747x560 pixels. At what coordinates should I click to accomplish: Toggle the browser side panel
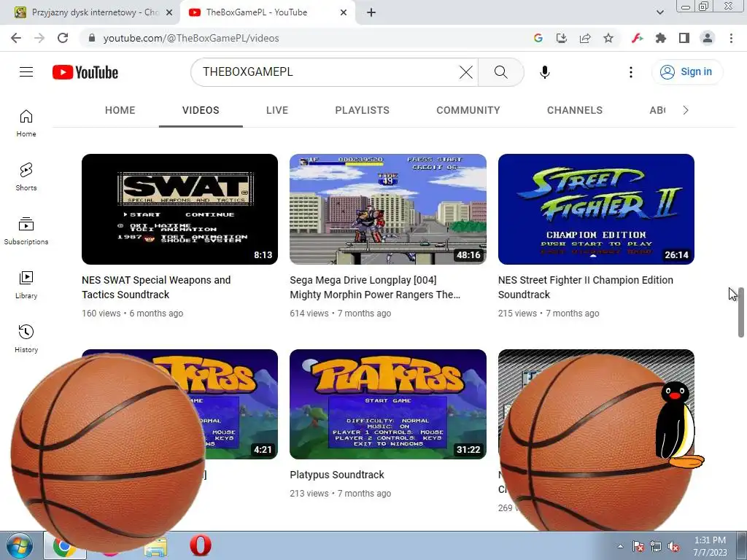click(x=684, y=38)
